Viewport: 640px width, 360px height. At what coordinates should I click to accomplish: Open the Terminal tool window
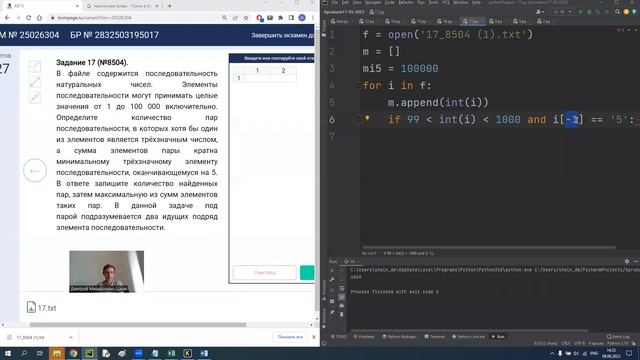[434, 337]
